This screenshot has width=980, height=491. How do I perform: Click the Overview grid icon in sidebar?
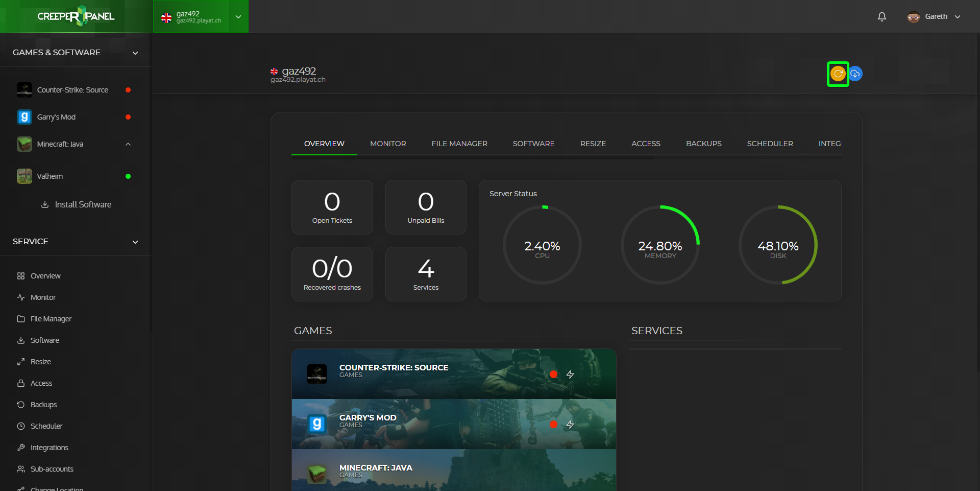coord(21,276)
